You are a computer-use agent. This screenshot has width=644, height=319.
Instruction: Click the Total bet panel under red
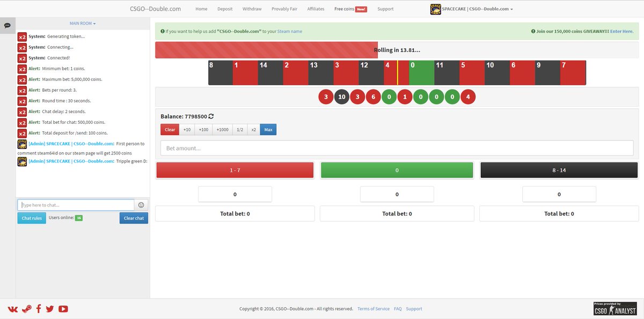235,213
